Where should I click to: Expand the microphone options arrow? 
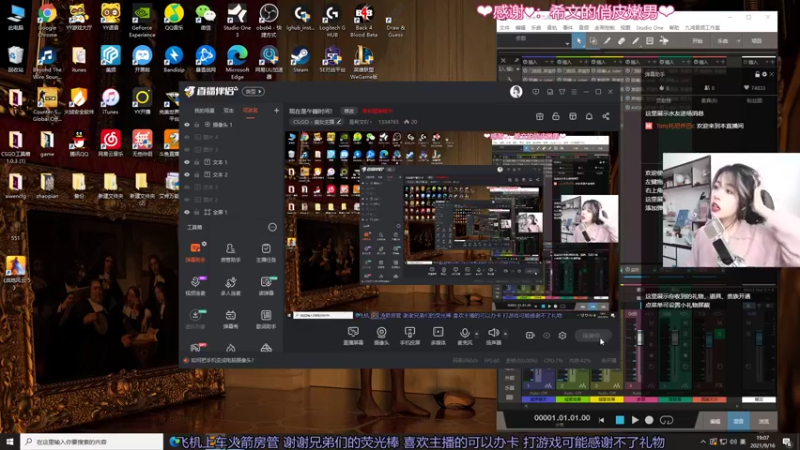(x=477, y=334)
